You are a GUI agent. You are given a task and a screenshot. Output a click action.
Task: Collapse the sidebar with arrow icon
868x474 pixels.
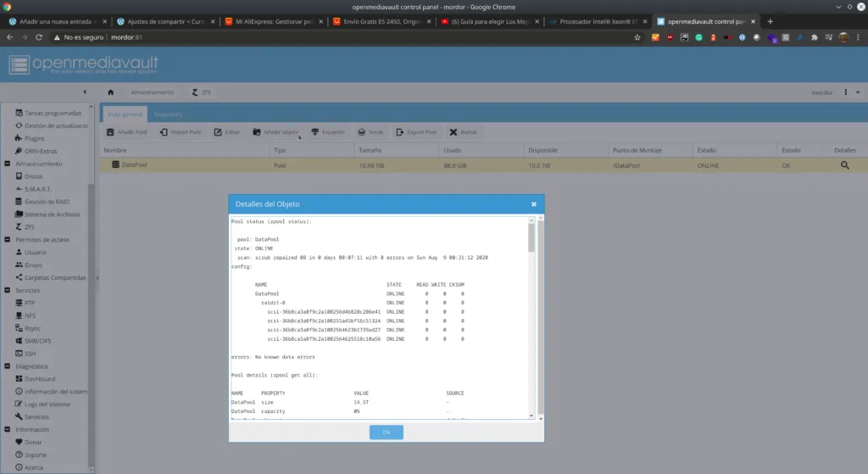coord(85,92)
